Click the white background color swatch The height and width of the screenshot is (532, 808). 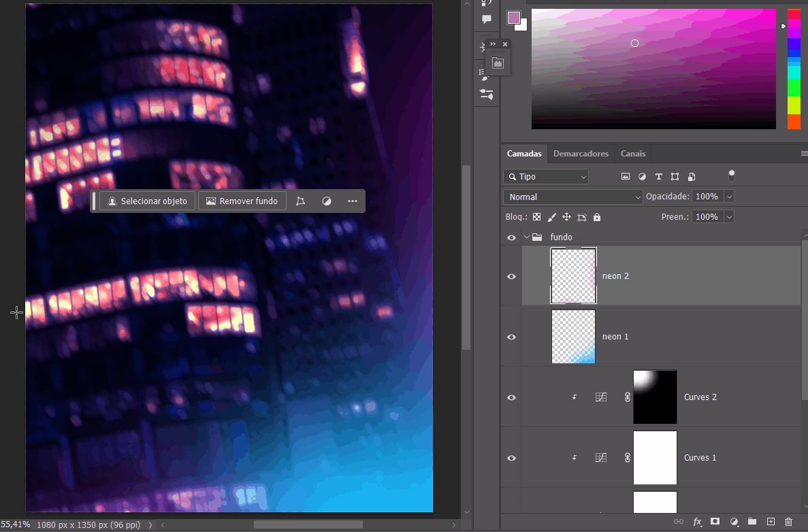click(523, 26)
